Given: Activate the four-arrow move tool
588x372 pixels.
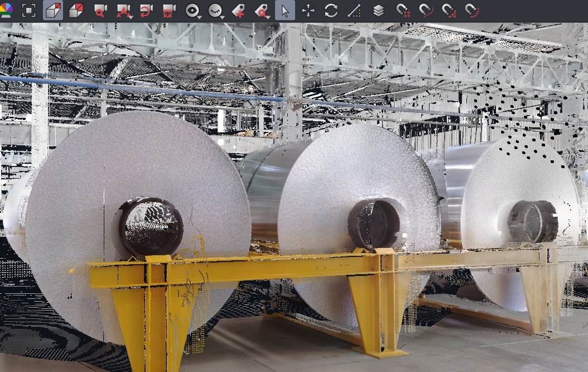Looking at the screenshot, I should coord(308,11).
